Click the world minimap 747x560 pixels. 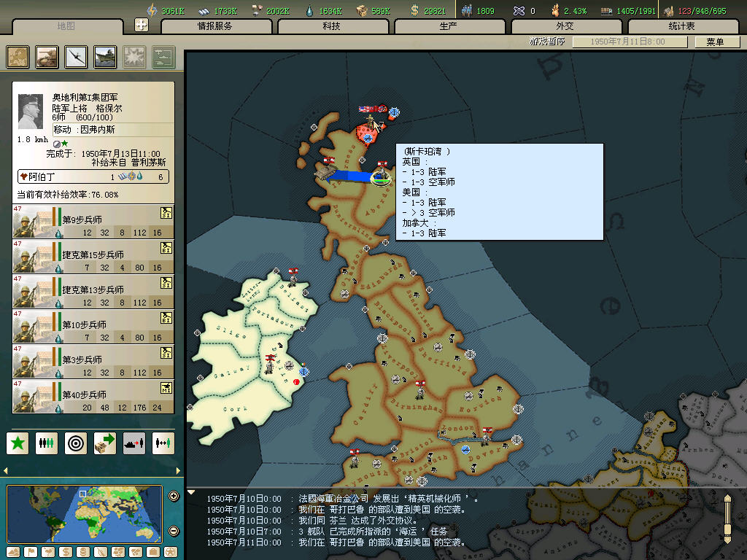(x=85, y=514)
